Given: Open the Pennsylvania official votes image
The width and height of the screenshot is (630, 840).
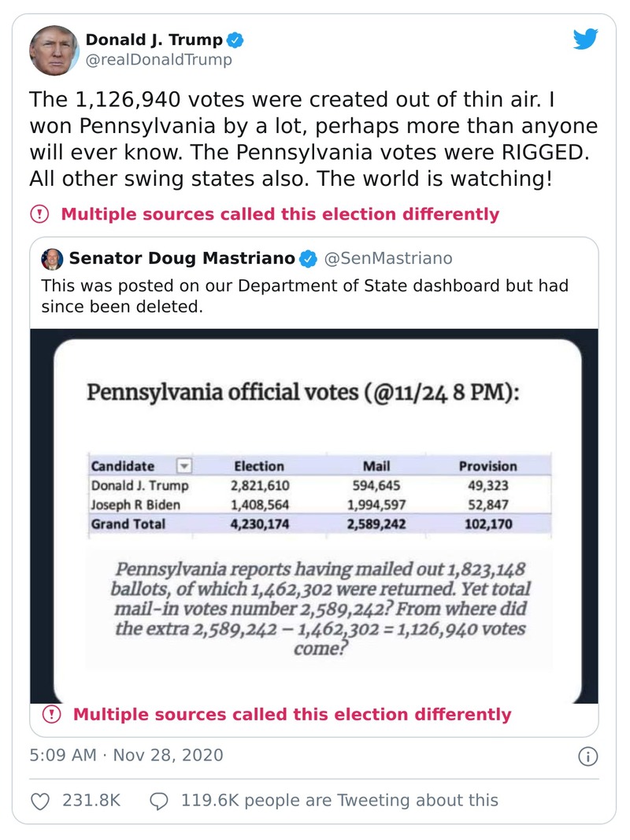Looking at the screenshot, I should (x=314, y=516).
